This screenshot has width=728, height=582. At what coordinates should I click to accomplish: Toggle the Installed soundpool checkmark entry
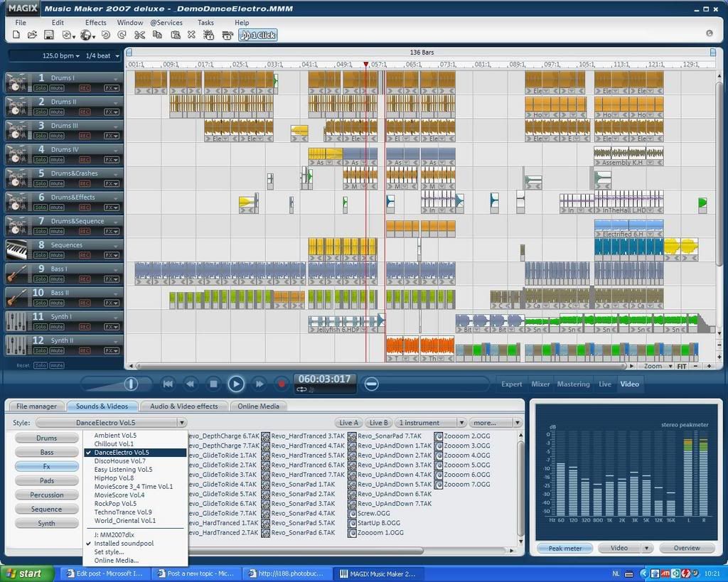coord(124,544)
